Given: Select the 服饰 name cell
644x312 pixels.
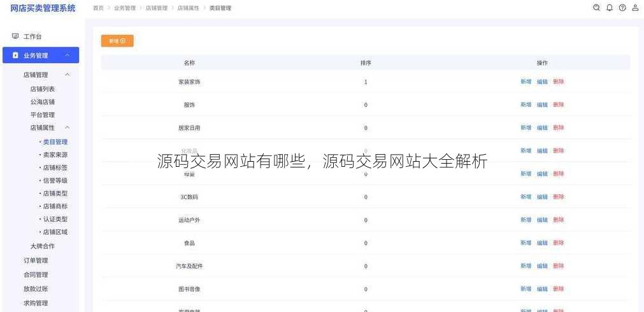Looking at the screenshot, I should coord(189,104).
